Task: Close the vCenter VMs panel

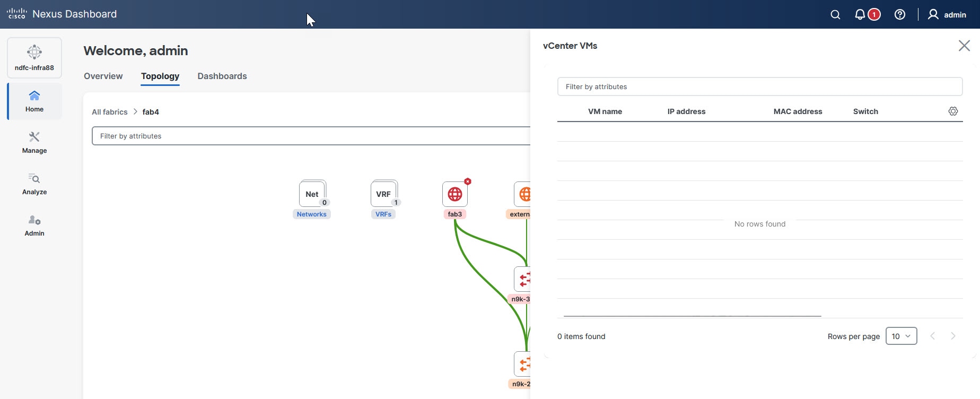Action: 964,46
